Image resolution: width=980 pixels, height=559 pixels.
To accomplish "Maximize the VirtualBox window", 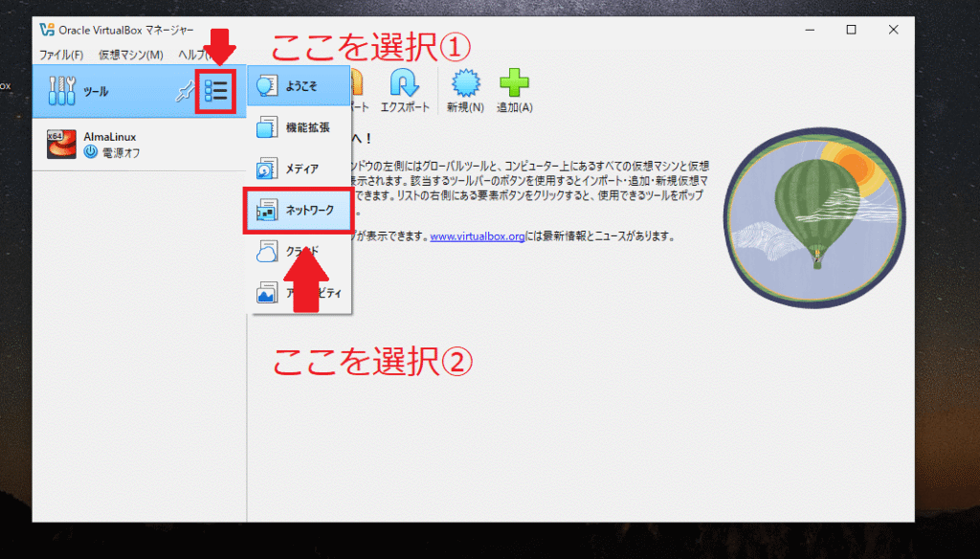I will click(851, 30).
